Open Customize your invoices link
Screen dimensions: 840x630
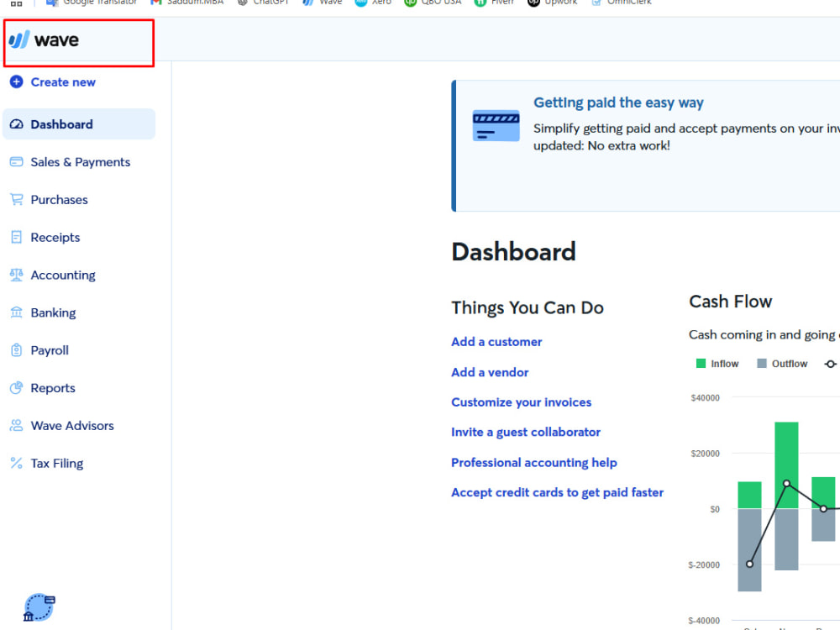[522, 402]
